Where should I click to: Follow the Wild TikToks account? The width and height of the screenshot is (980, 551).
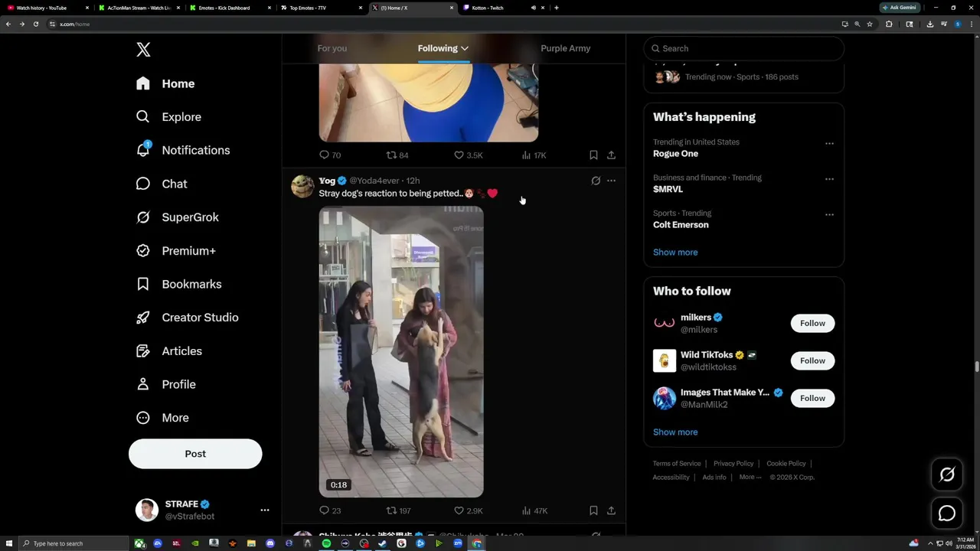(x=812, y=360)
